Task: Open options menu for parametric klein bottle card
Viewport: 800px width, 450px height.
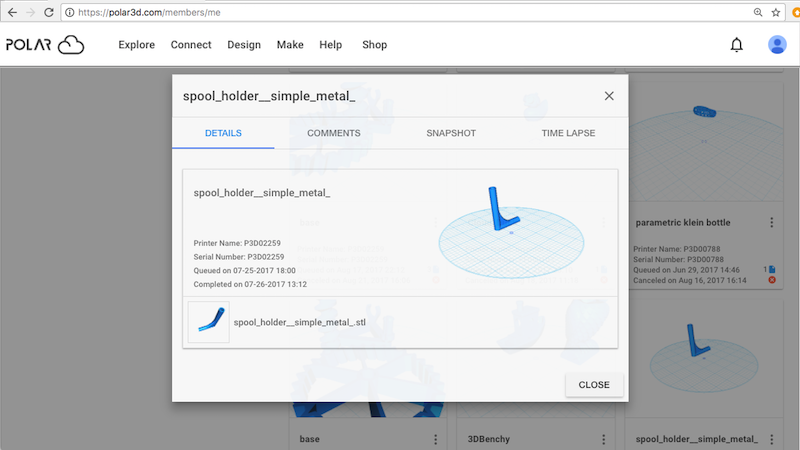Action: point(771,222)
